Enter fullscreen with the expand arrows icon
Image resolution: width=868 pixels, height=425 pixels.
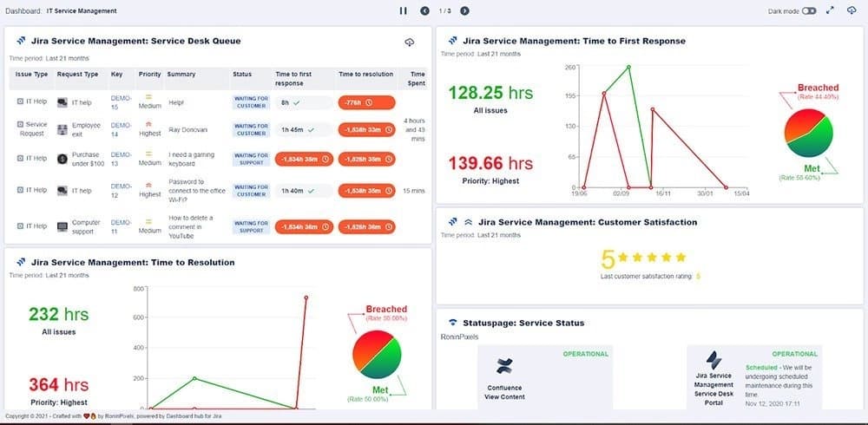coord(830,10)
